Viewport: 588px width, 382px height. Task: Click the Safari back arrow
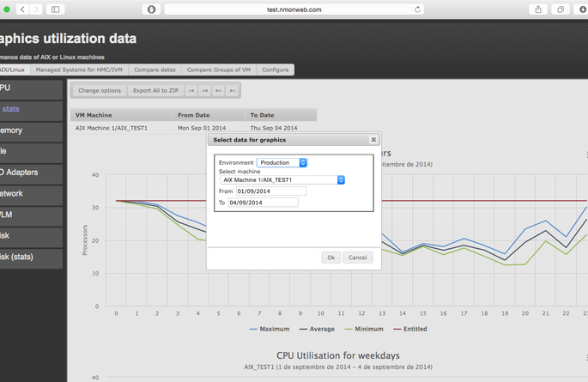pos(22,9)
